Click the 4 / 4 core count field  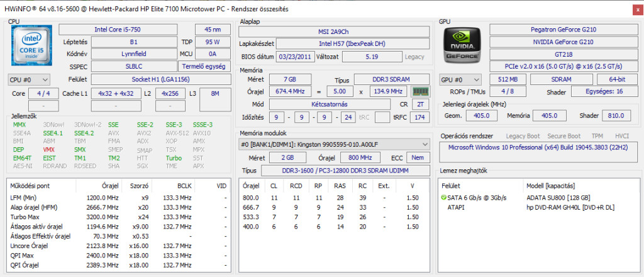coord(43,94)
